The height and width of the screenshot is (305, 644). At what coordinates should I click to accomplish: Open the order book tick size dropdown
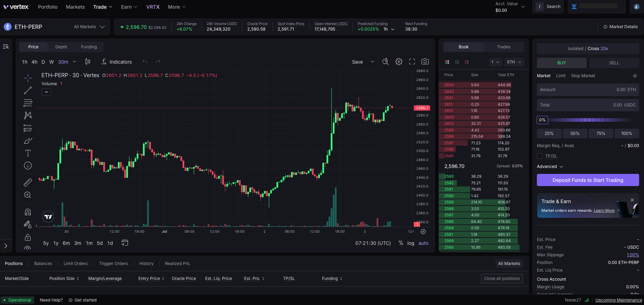tap(495, 62)
